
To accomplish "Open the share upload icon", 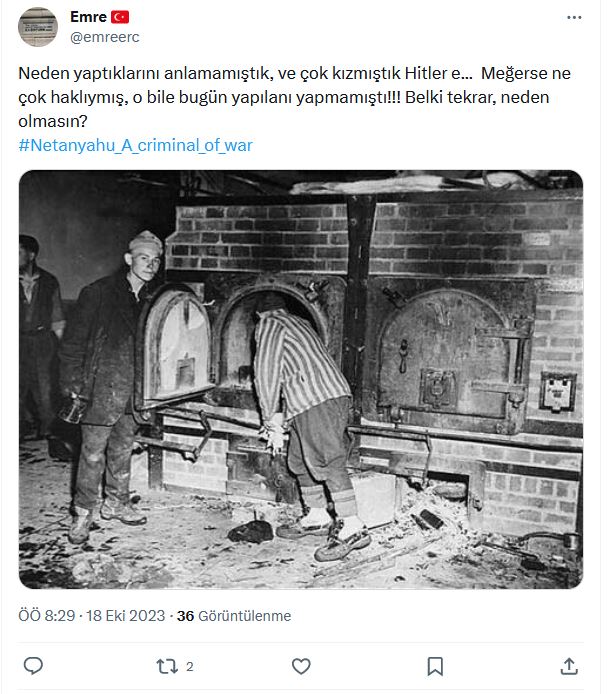I will click(x=569, y=666).
